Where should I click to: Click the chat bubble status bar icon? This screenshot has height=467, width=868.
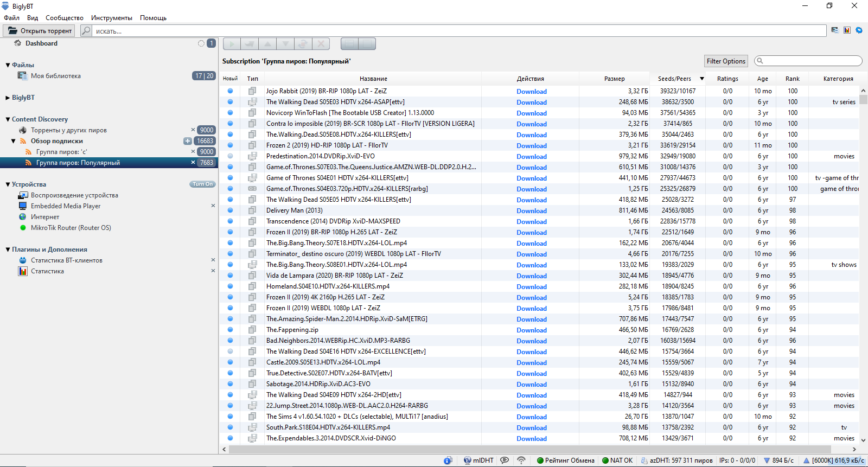tap(505, 460)
